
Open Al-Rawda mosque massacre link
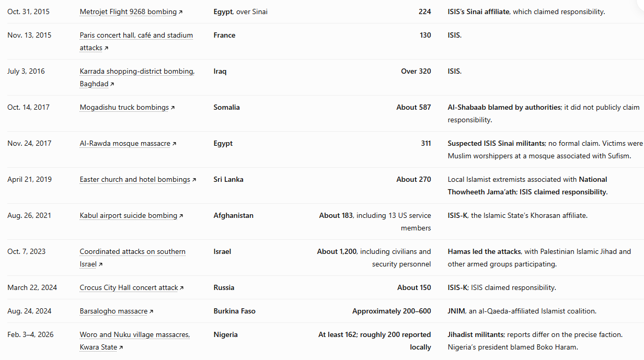tap(125, 143)
